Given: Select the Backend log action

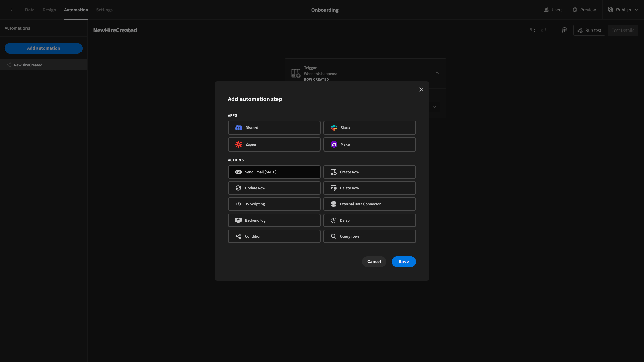Looking at the screenshot, I should point(274,220).
